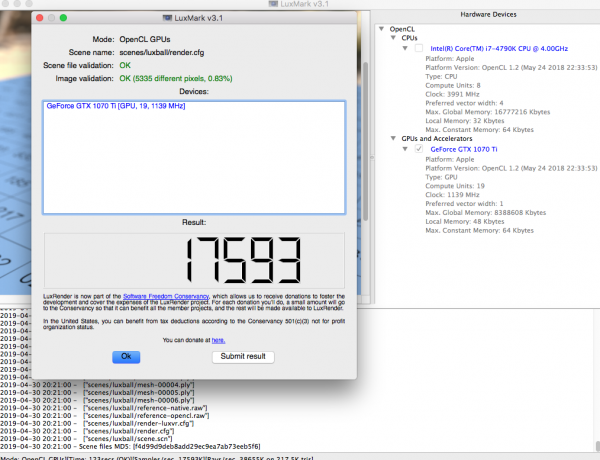Click 'Type: GPU' entry

coord(441,177)
